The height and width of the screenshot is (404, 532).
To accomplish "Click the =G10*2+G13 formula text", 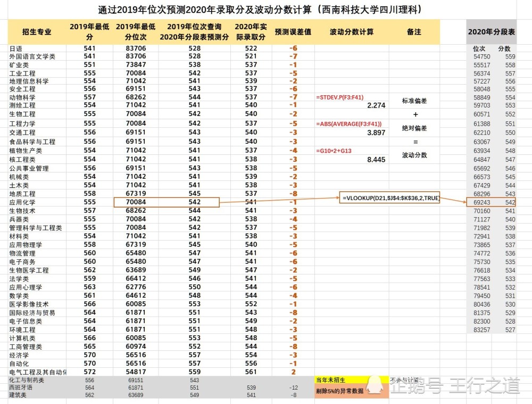I will (334, 151).
